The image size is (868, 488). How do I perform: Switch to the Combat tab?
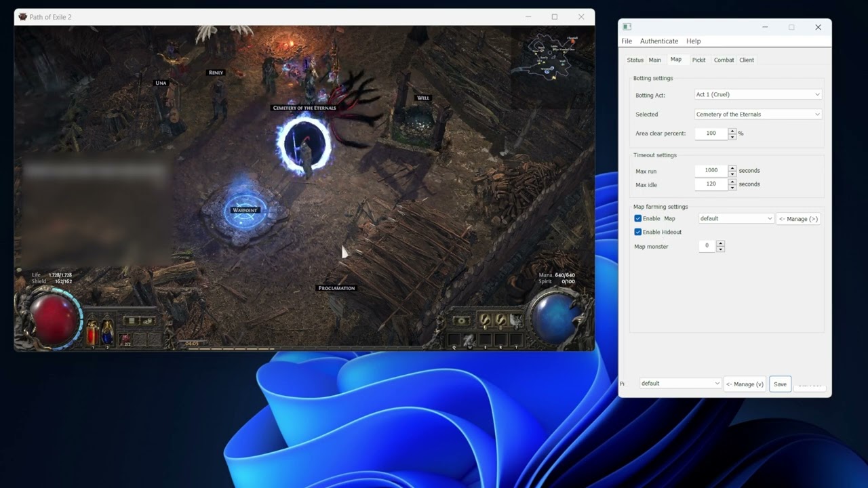pyautogui.click(x=724, y=60)
